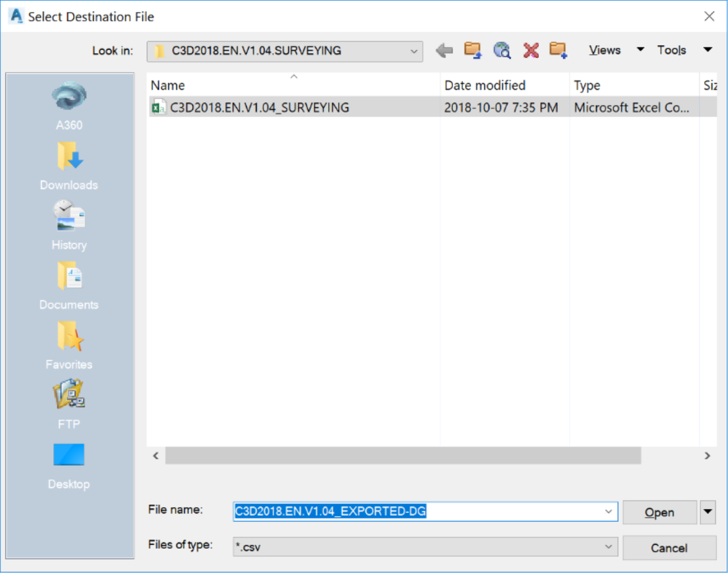Select the C3D2018.EN.V1.04_SURVEYING file name
The image size is (728, 573).
point(260,107)
